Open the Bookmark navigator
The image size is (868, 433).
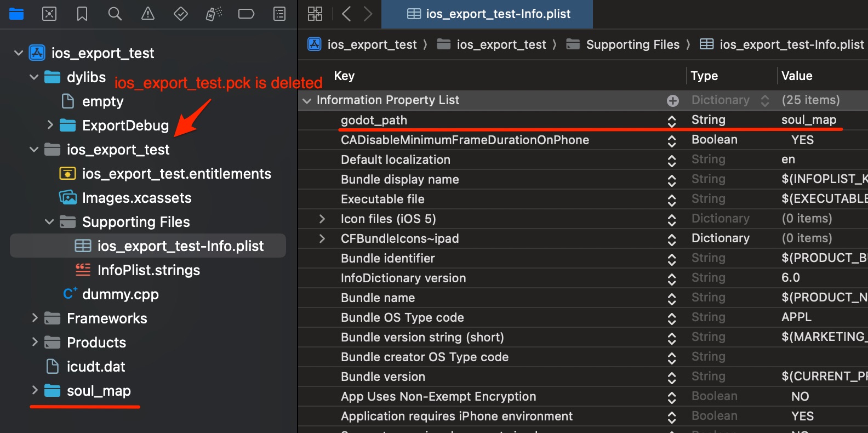(x=82, y=14)
